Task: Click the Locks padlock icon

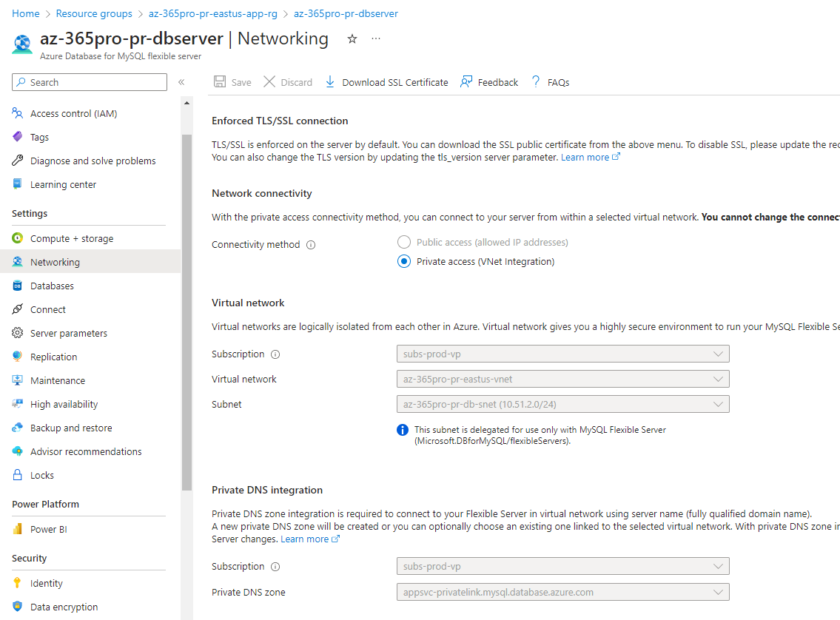Action: pos(17,475)
